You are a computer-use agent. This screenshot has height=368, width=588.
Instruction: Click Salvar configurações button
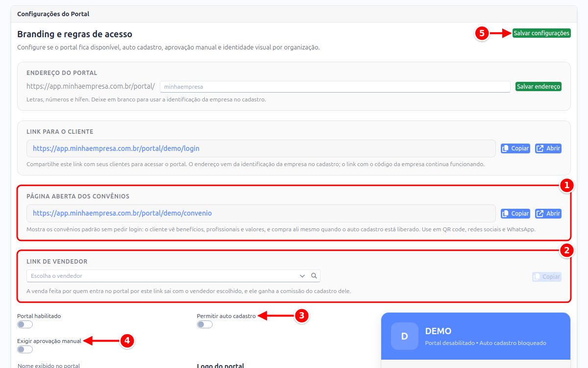541,33
